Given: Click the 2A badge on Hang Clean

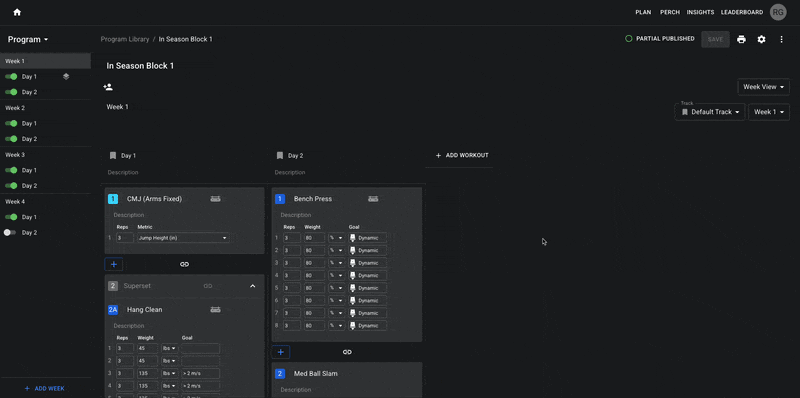Looking at the screenshot, I should pyautogui.click(x=113, y=310).
